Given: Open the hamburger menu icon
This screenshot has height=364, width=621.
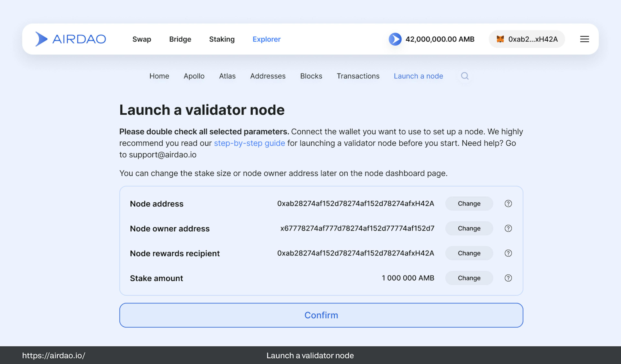Looking at the screenshot, I should coord(584,39).
